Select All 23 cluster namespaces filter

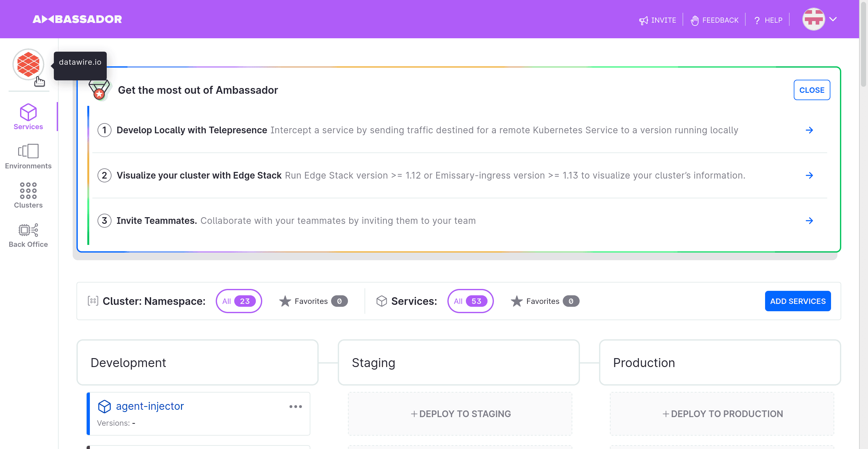(239, 301)
